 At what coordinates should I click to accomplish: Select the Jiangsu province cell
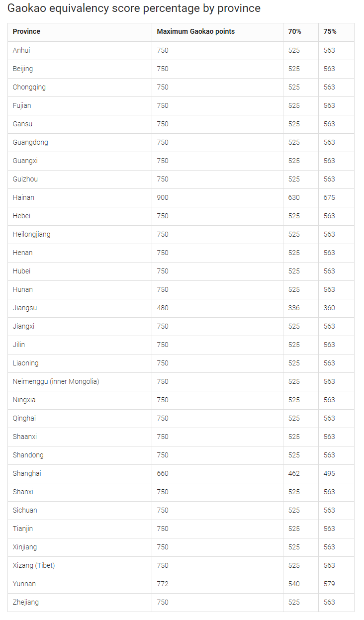click(x=25, y=308)
